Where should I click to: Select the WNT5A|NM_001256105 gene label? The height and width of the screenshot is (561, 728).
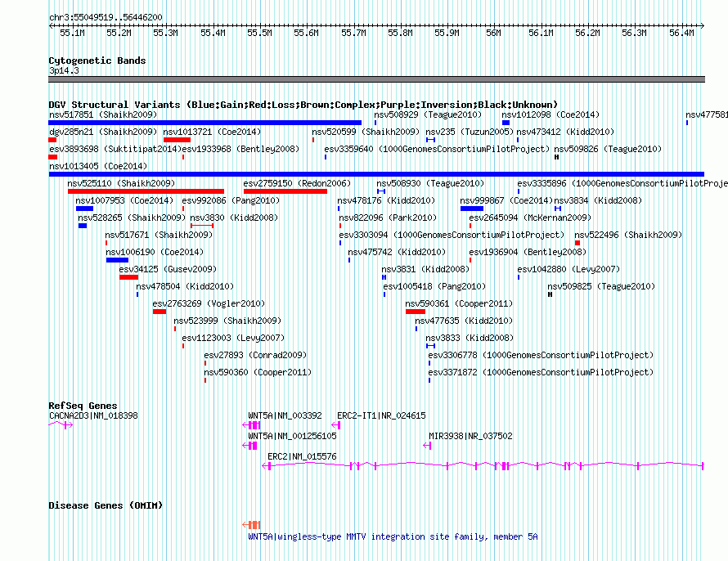click(x=292, y=436)
